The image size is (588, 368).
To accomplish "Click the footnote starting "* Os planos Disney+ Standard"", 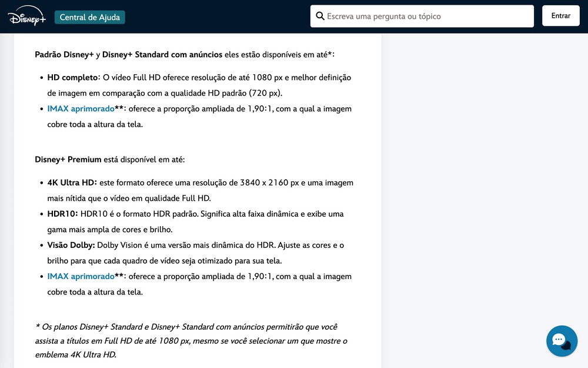I will 191,340.
